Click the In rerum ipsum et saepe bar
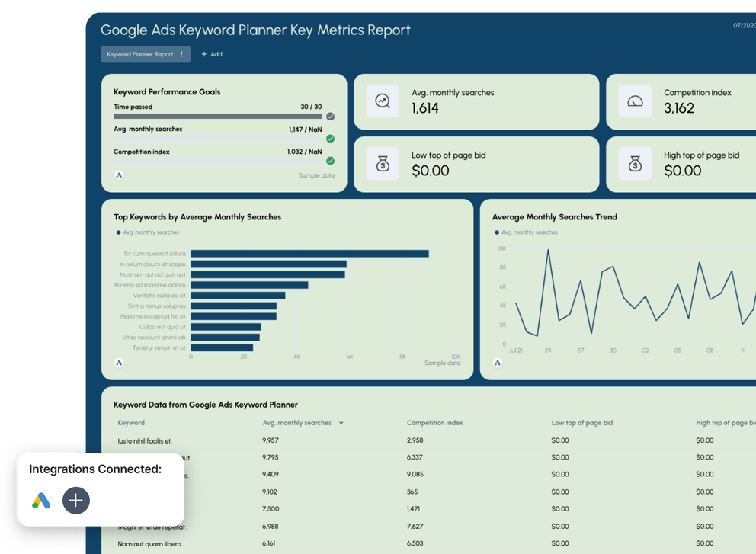This screenshot has width=756, height=554. [268, 264]
